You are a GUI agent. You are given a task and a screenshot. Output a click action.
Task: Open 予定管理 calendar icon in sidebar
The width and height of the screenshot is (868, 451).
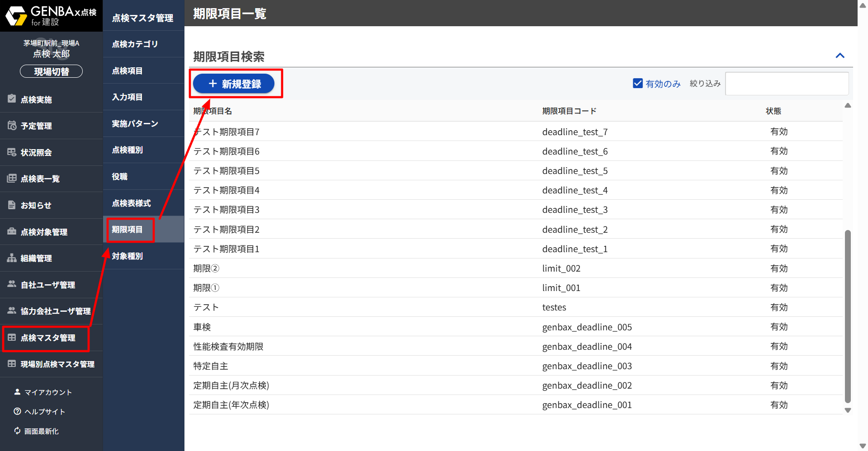point(12,126)
